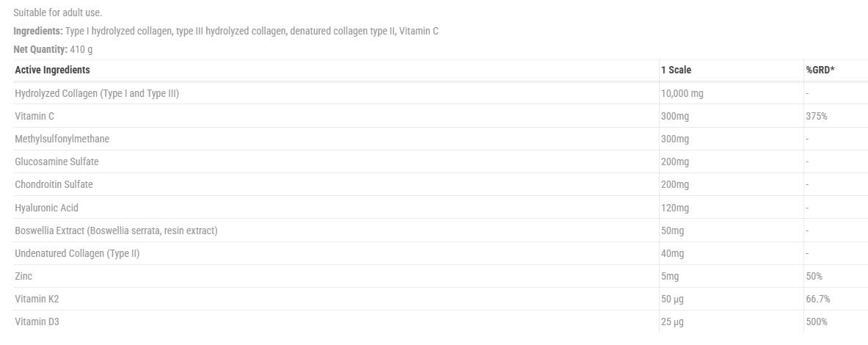The image size is (868, 345).
Task: Click the Glucosamine Sulfate row label
Action: [x=56, y=161]
